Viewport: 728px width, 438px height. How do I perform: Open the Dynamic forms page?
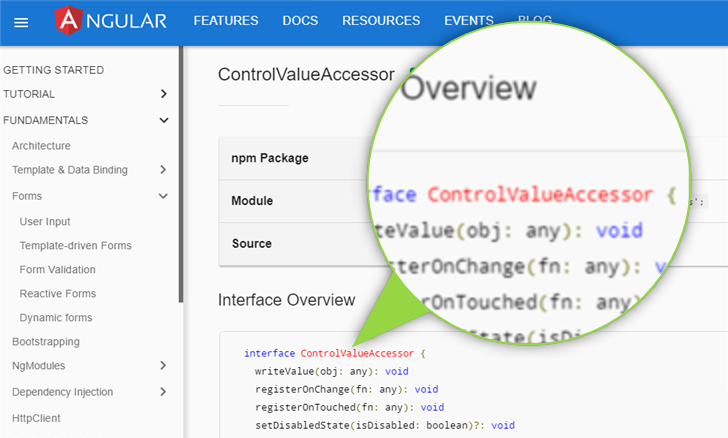pyautogui.click(x=56, y=318)
